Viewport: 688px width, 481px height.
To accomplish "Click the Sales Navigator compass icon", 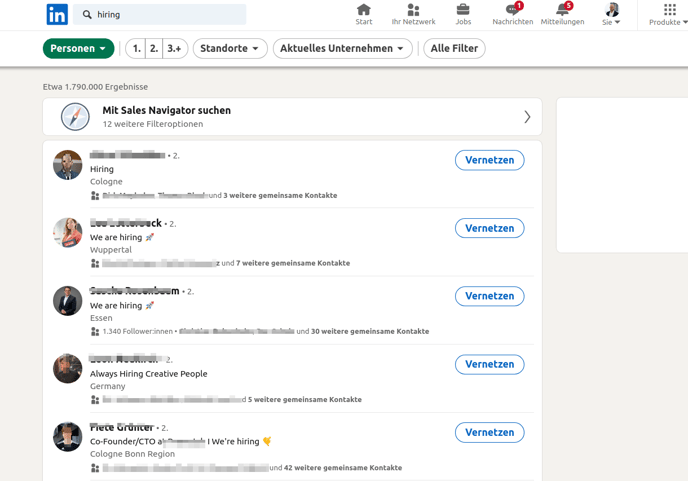I will [75, 117].
